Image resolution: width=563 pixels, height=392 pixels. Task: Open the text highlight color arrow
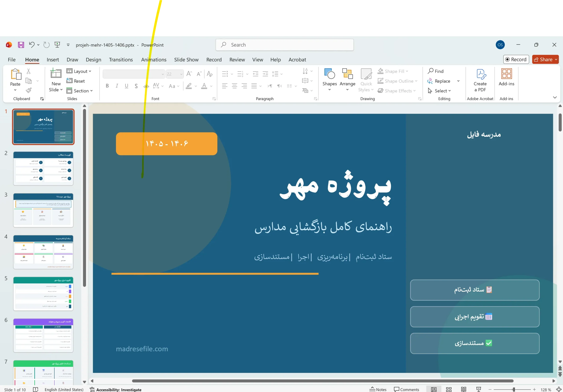[196, 86]
